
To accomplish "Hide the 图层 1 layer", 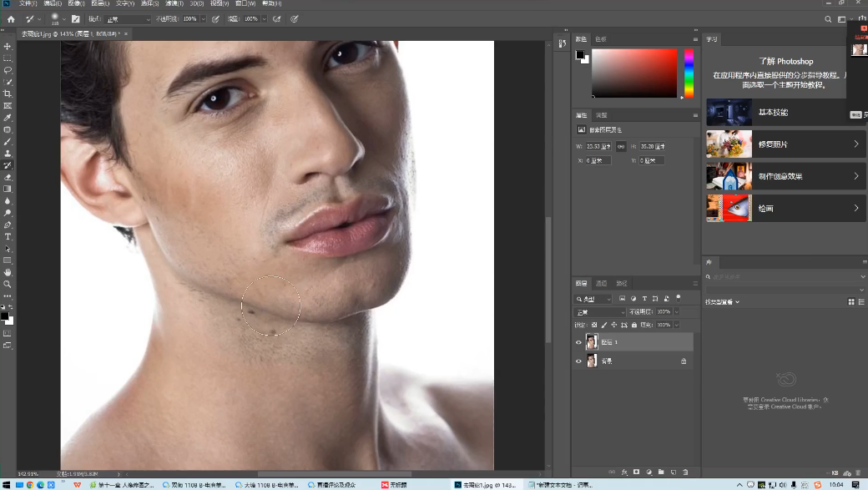I will (x=578, y=342).
